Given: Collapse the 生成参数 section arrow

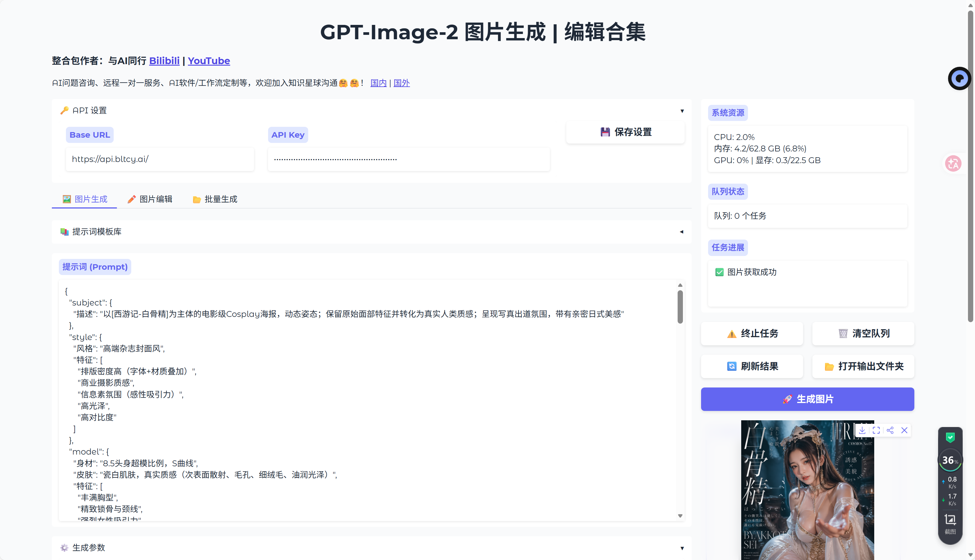Looking at the screenshot, I should pos(682,548).
